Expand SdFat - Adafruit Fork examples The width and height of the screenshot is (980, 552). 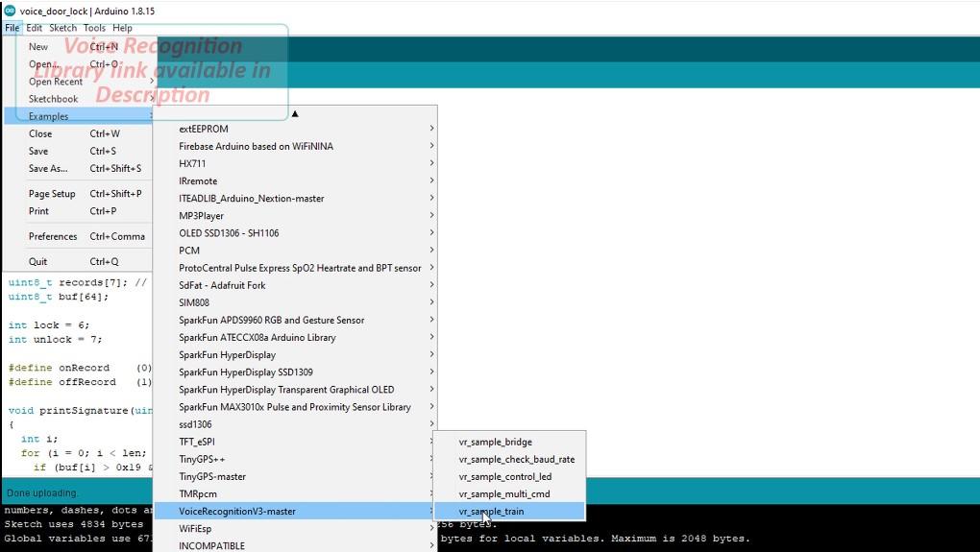click(295, 285)
